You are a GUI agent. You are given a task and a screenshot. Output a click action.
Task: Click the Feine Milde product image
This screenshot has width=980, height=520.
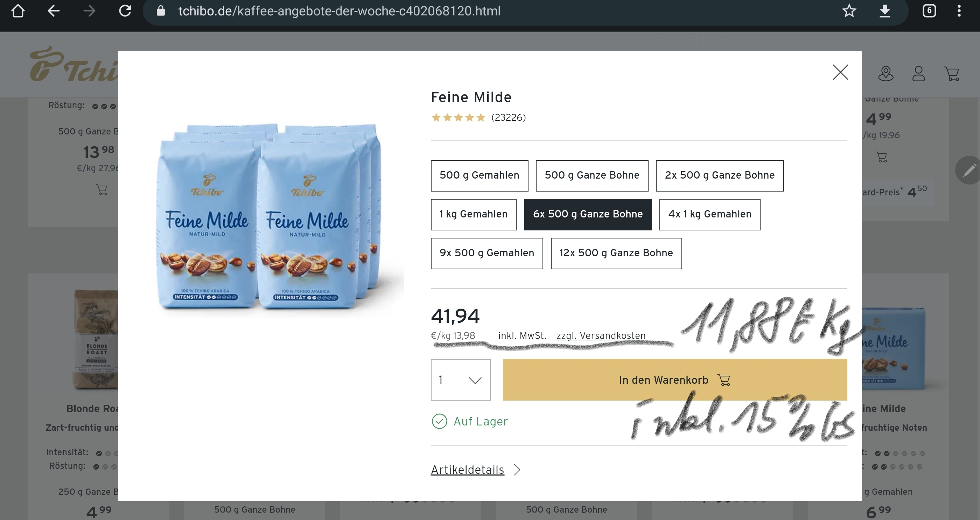pyautogui.click(x=269, y=216)
